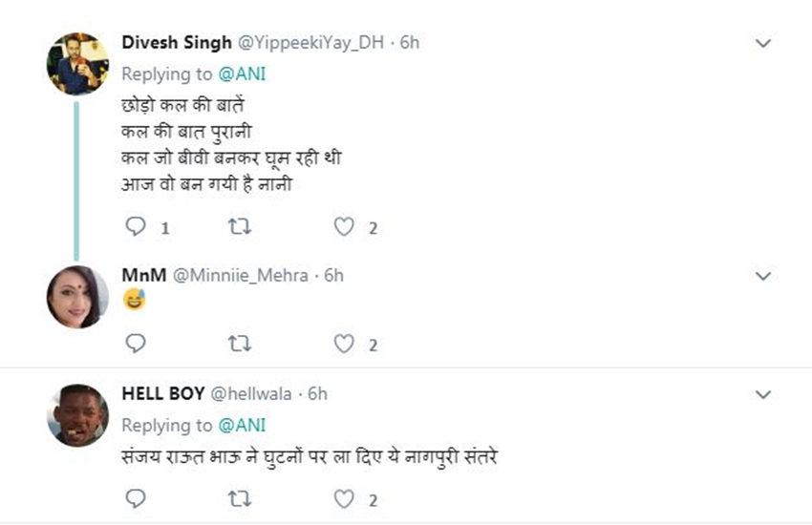
Task: Click the Divesh Singh display name
Action: coord(177,42)
